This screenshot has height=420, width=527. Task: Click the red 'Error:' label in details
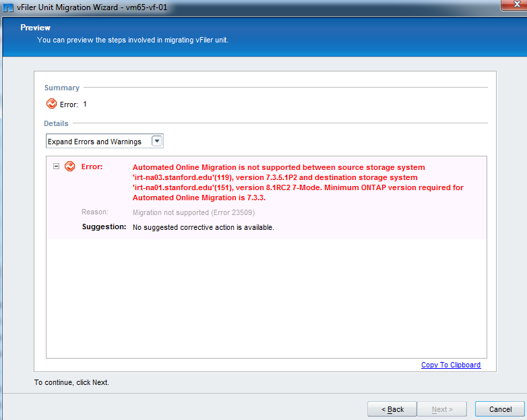[x=92, y=167]
